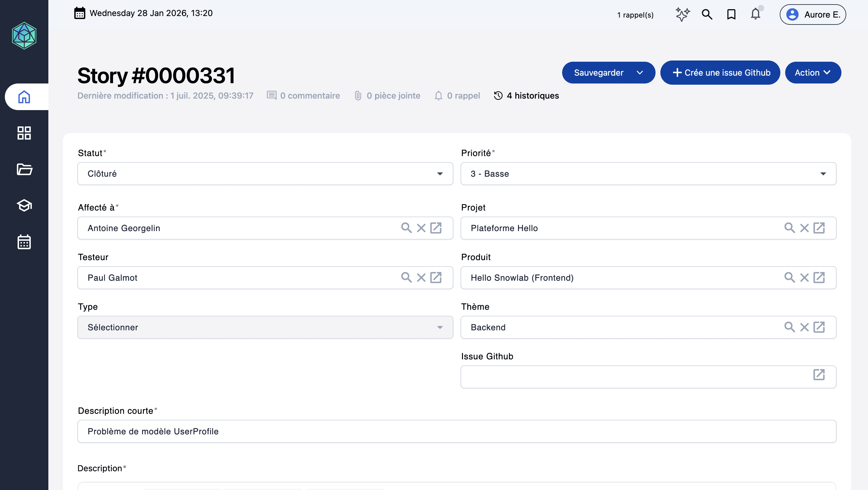
Task: Search for a user in Affecté à field
Action: (x=406, y=228)
